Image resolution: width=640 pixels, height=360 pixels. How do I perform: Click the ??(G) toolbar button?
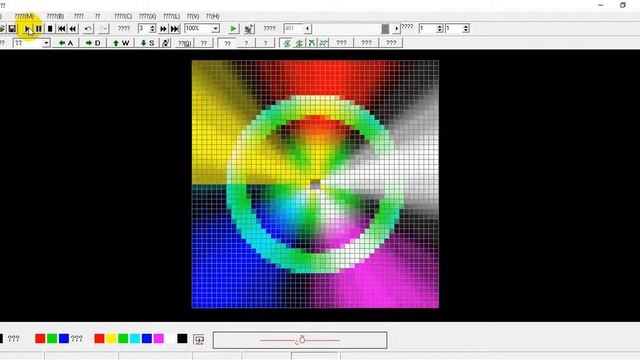point(184,43)
